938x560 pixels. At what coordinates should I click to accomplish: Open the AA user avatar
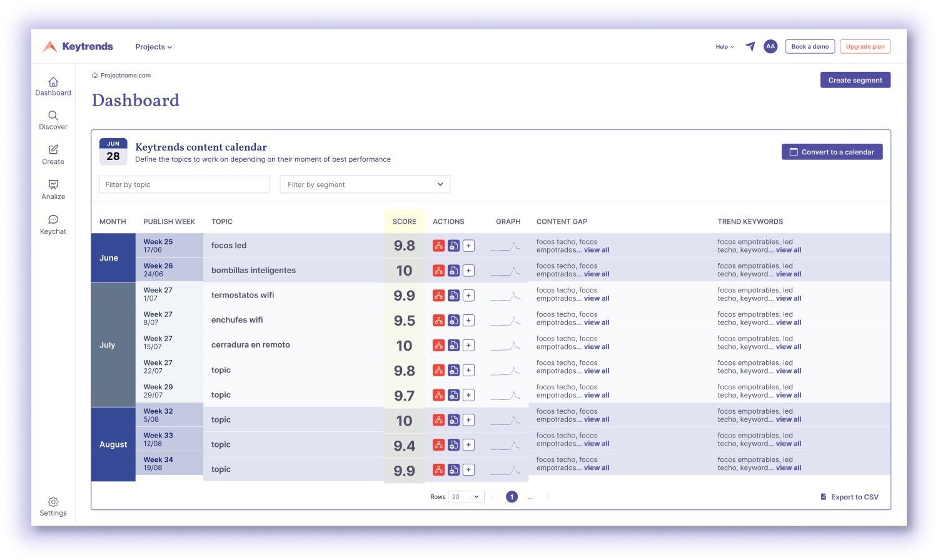coord(770,46)
